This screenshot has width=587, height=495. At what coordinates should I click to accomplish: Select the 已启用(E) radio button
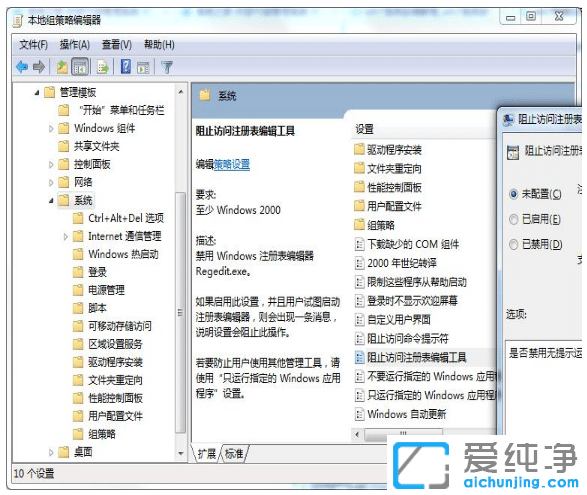click(513, 219)
